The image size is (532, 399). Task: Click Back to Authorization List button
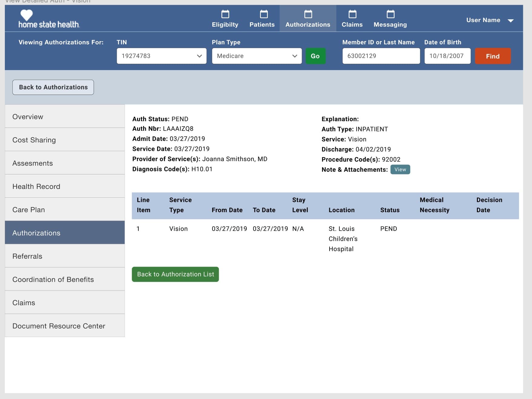coord(175,274)
